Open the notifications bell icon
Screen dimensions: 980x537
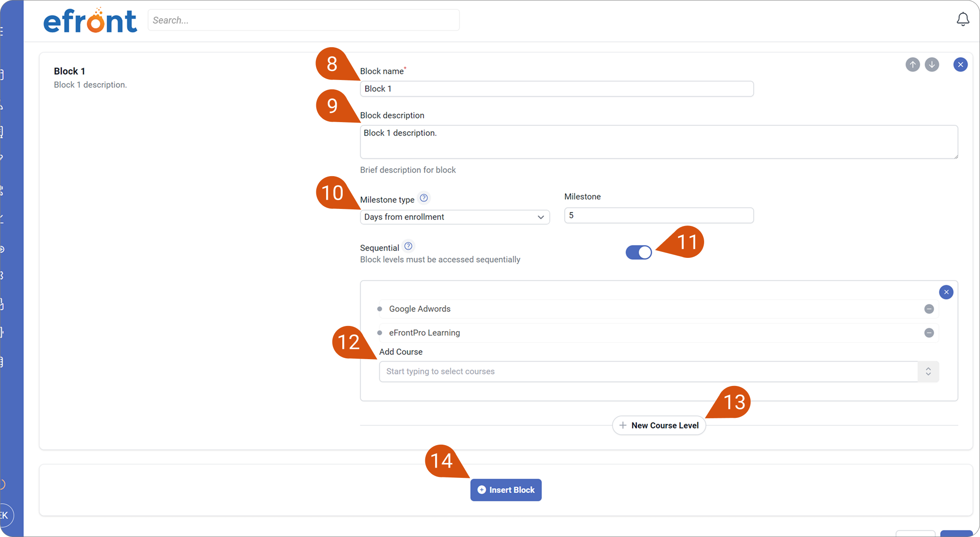[963, 20]
